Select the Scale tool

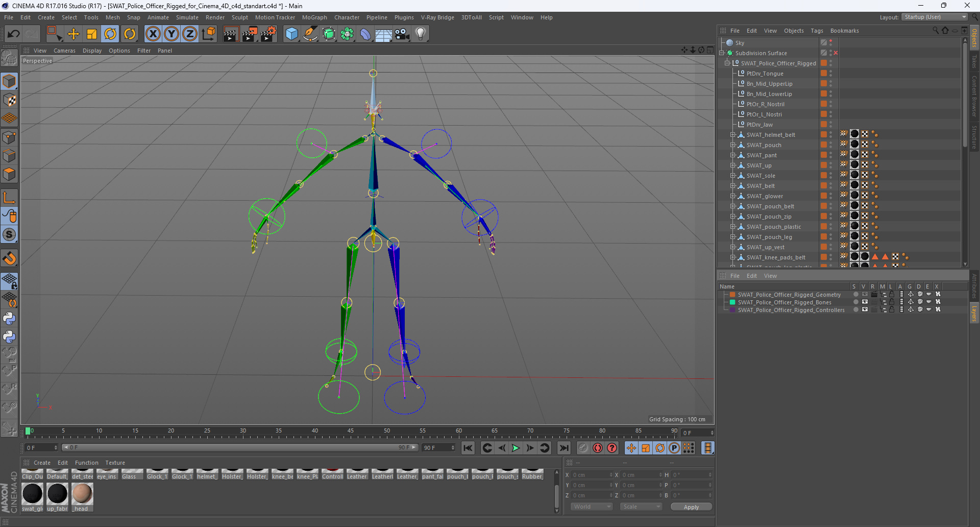tap(92, 34)
